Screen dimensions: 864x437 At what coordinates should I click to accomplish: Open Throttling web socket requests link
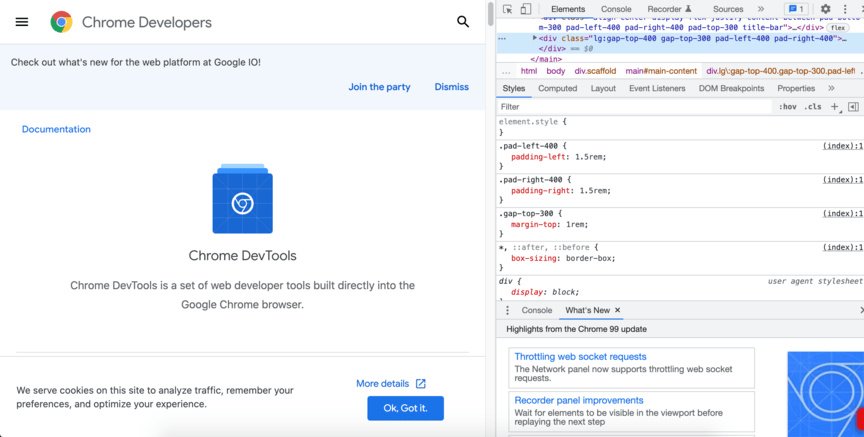click(x=580, y=357)
